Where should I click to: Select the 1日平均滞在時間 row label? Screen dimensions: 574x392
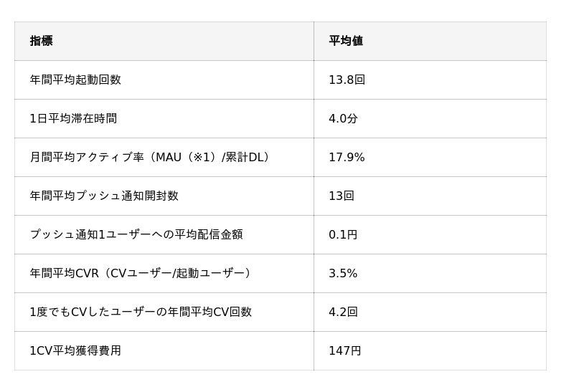tap(73, 118)
